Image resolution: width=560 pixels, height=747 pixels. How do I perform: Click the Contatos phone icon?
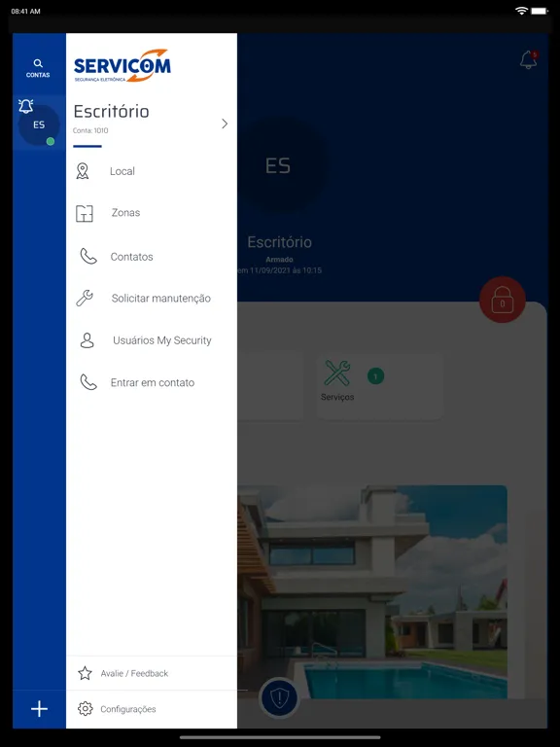[88, 257]
